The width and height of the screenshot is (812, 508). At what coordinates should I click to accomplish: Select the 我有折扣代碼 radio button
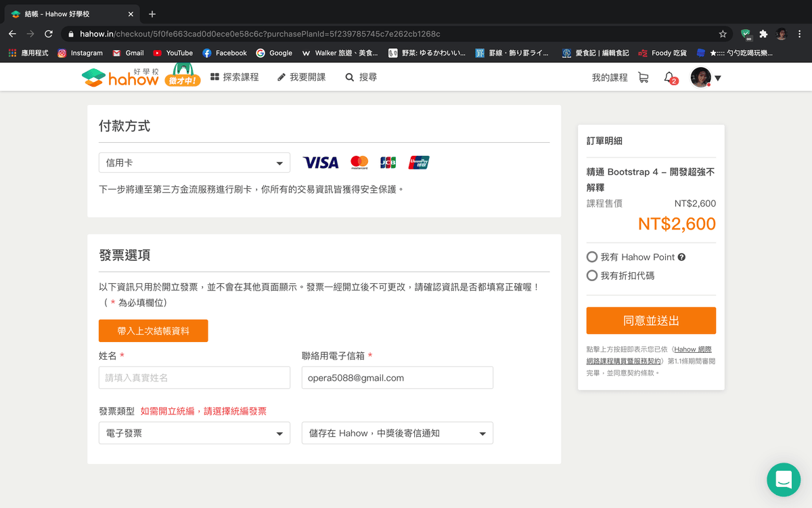(x=591, y=274)
